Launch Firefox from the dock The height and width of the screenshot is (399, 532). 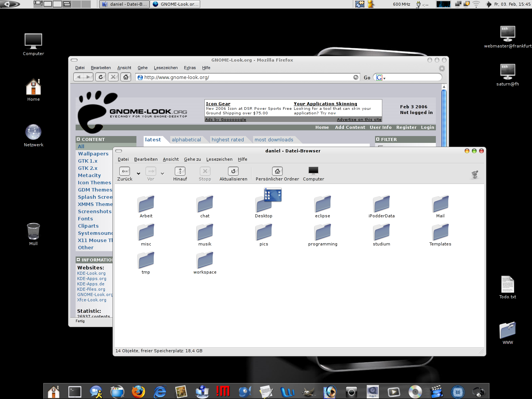[138, 391]
